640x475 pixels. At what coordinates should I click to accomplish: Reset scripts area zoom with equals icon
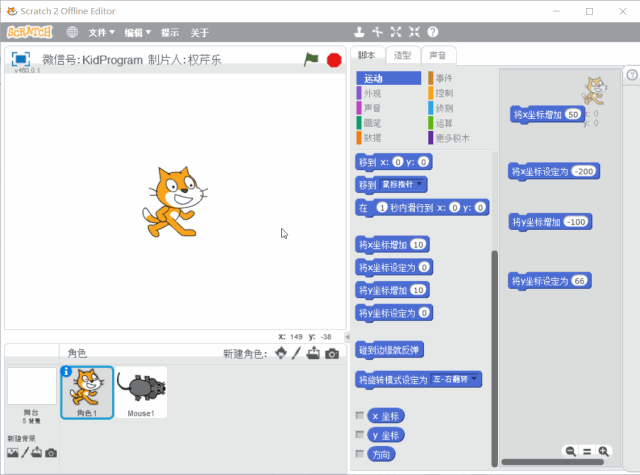click(587, 451)
